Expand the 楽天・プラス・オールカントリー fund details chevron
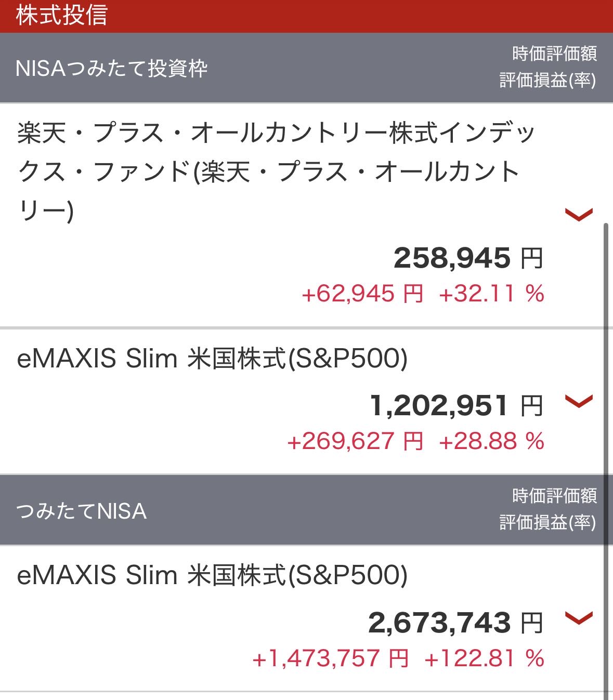 pos(579,214)
